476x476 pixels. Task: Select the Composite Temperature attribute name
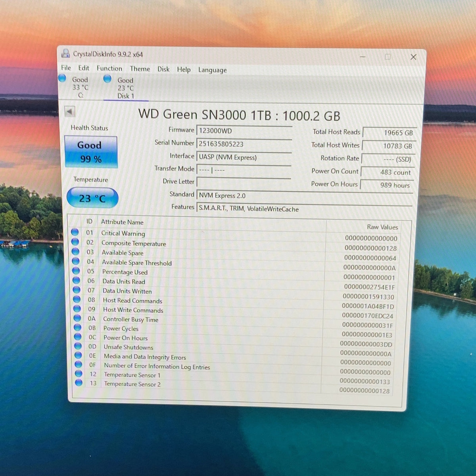click(134, 243)
